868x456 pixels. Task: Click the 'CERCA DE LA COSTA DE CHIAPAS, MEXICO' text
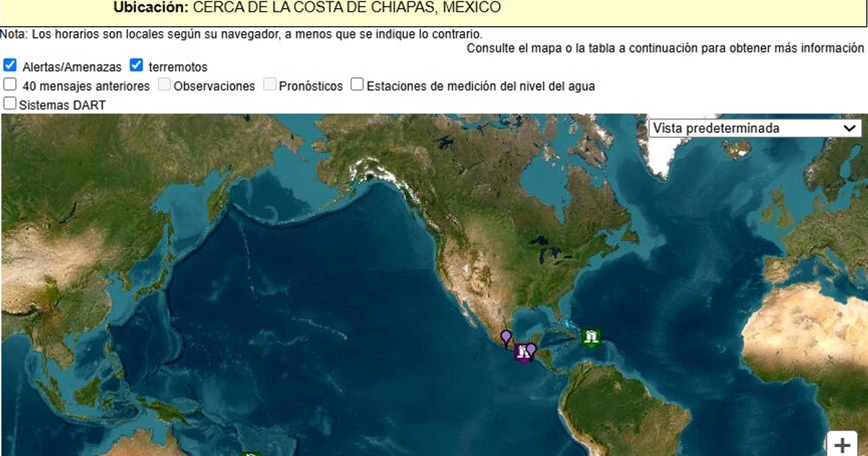click(347, 8)
